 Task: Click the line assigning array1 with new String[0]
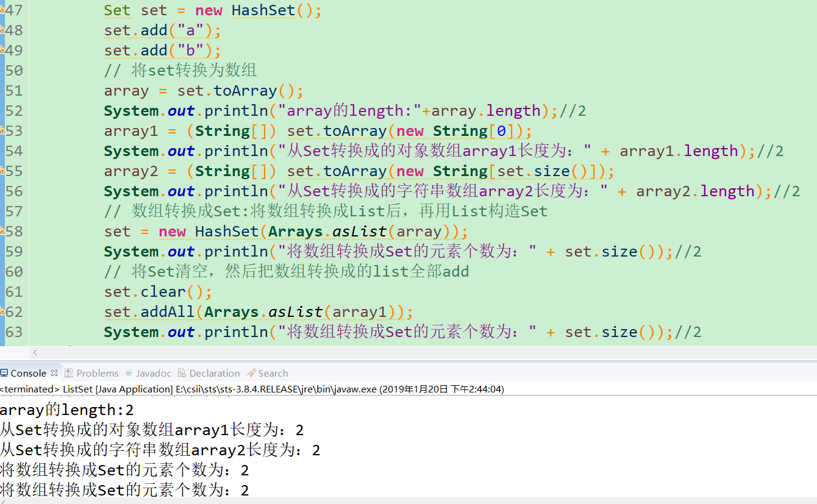coord(318,131)
